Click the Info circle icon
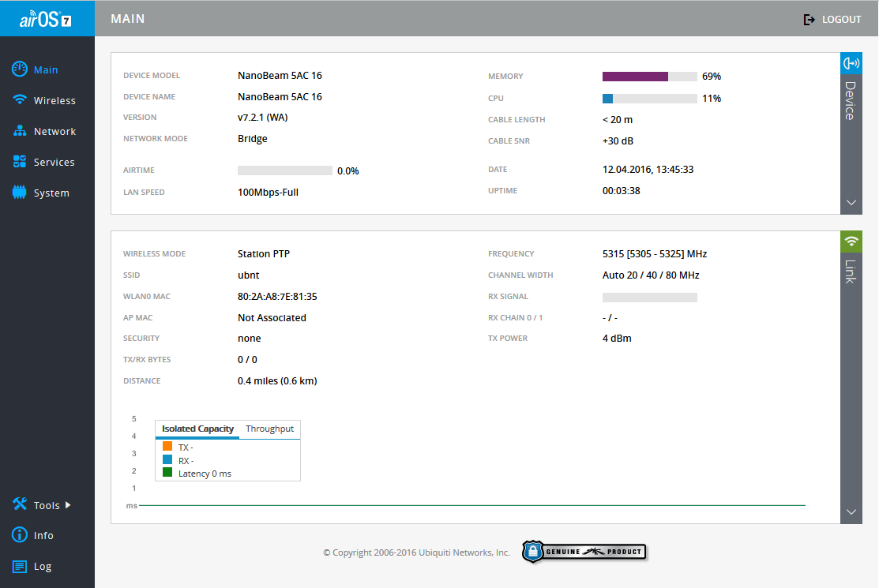Viewport: 879px width, 588px height. 20,535
